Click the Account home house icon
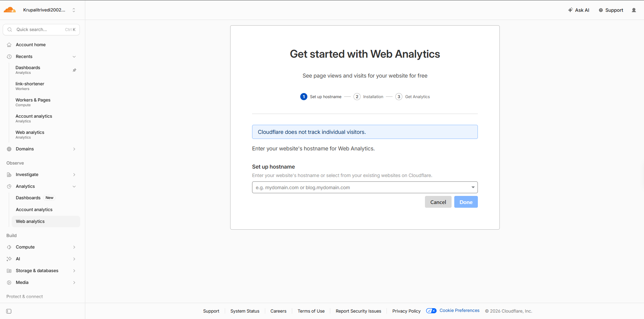The image size is (644, 319). [x=9, y=45]
